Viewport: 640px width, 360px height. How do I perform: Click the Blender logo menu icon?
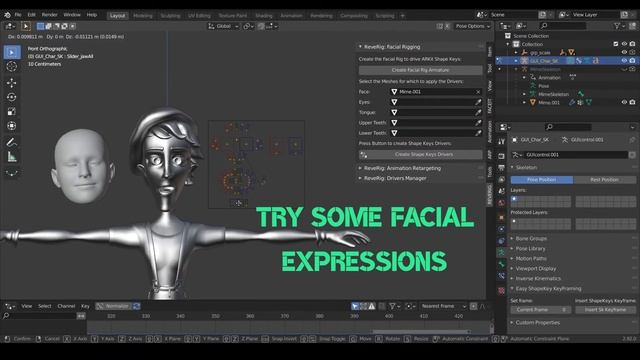[x=7, y=15]
